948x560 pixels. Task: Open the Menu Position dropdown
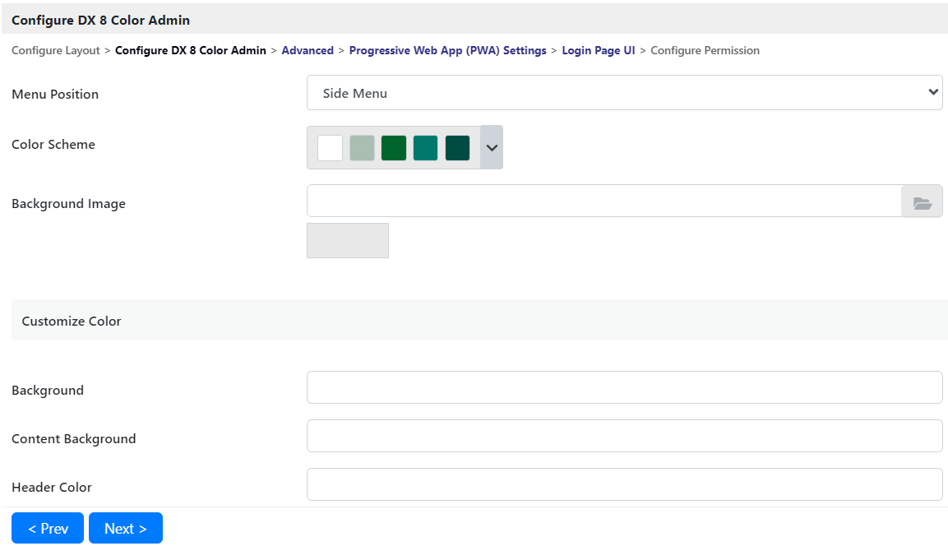(624, 93)
